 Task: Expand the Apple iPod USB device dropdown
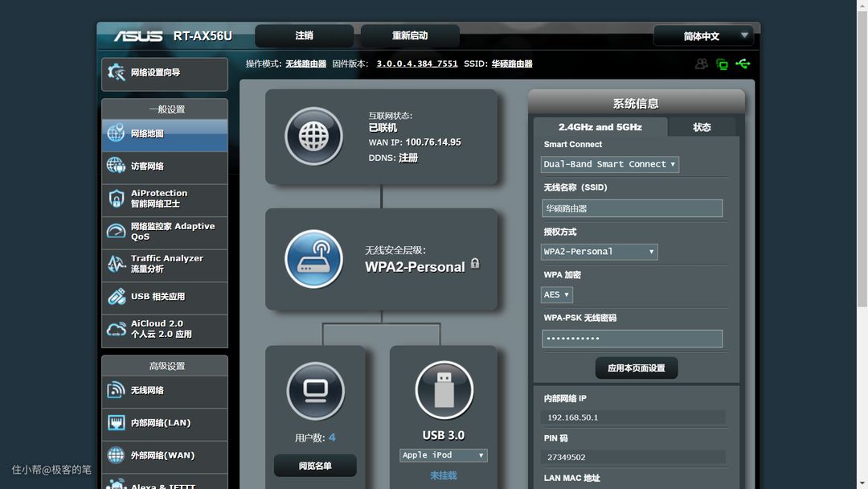coord(444,455)
